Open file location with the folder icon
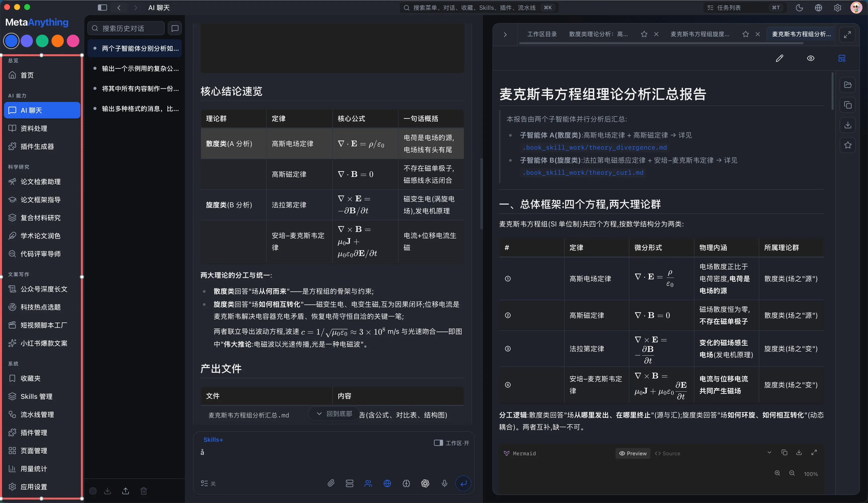The height and width of the screenshot is (503, 868). (847, 85)
